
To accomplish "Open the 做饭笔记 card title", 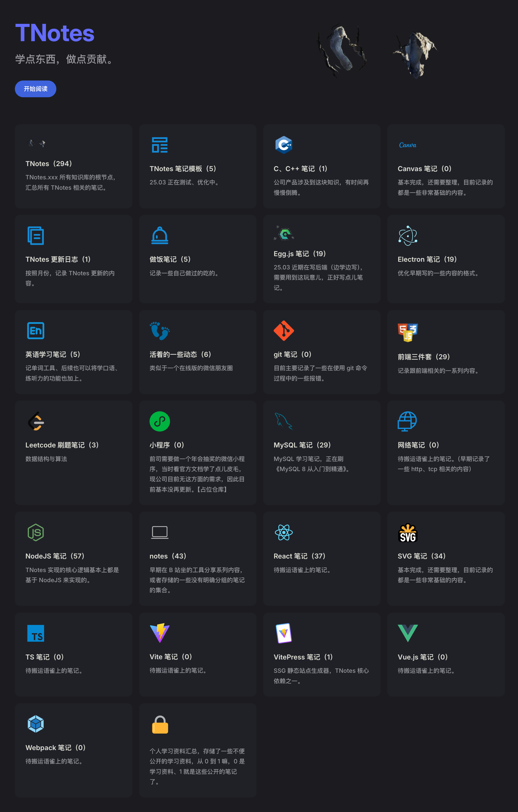I will (170, 259).
